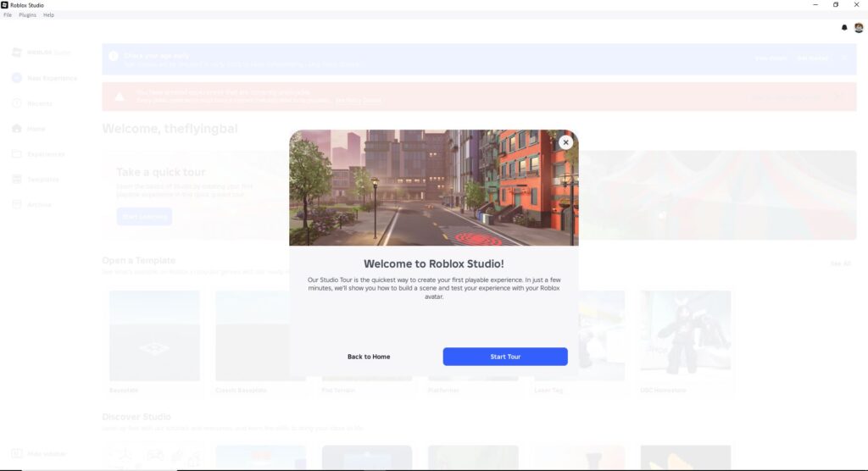Select the Home house icon in sidebar
Viewport: 868px width, 471px height.
click(17, 129)
